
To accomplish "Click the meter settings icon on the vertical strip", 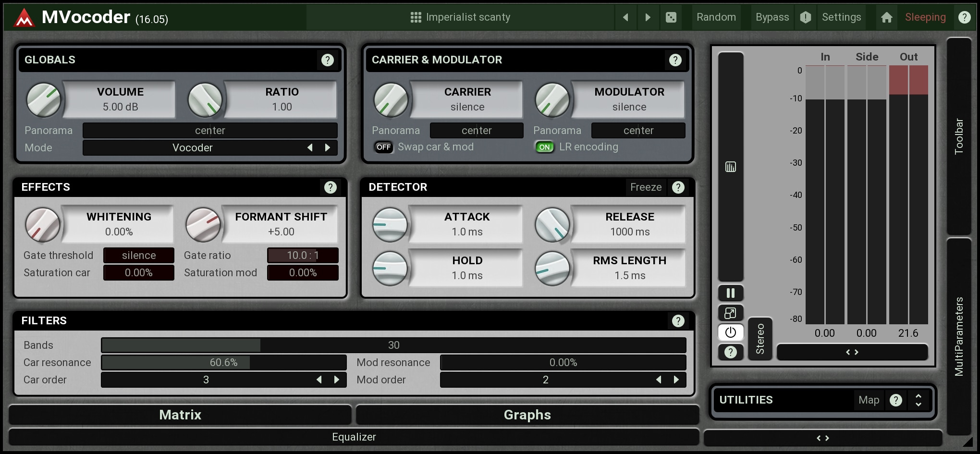I will pos(731,167).
